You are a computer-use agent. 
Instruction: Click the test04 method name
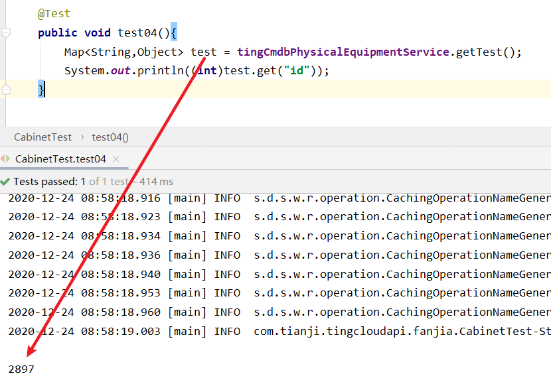click(137, 33)
